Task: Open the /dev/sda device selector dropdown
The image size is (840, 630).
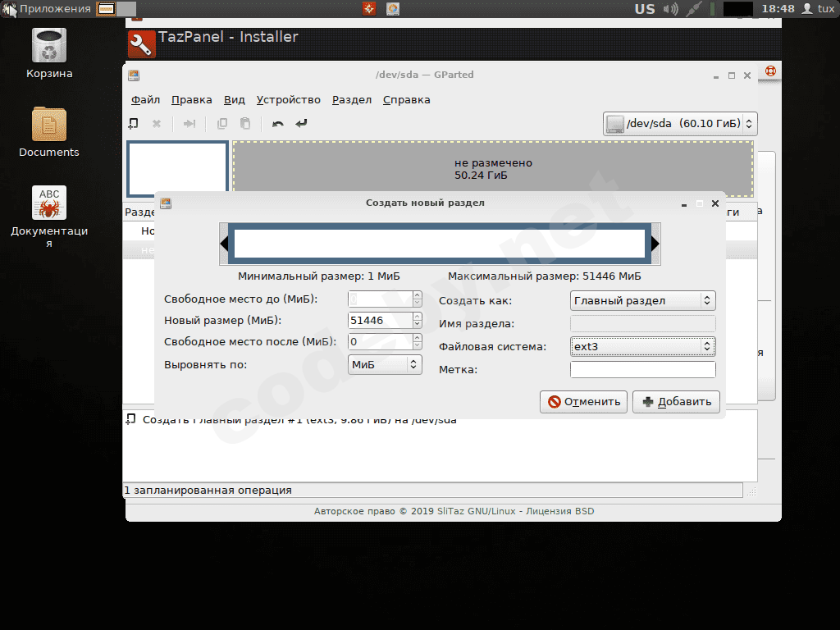Action: coord(680,124)
